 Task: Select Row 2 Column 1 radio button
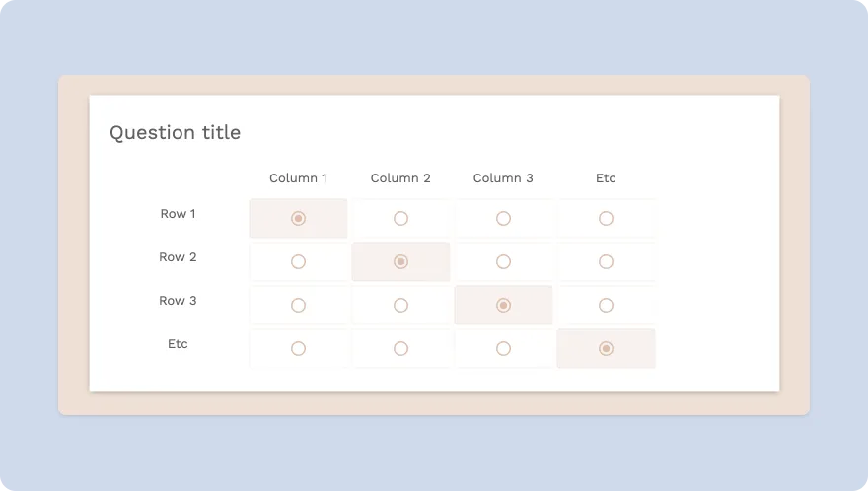click(x=298, y=261)
